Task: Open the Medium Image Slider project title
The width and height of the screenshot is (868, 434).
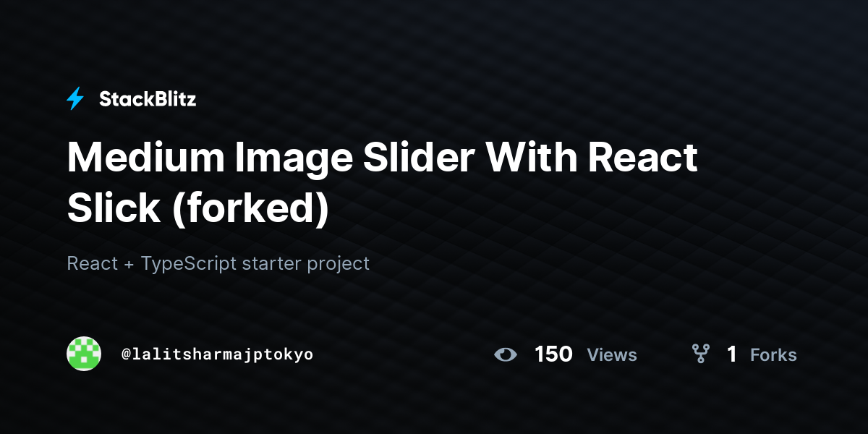Action: coord(382,183)
